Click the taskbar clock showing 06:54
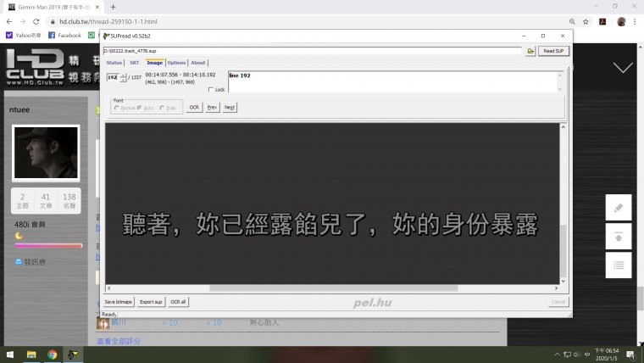This screenshot has height=363, width=644. (607, 355)
